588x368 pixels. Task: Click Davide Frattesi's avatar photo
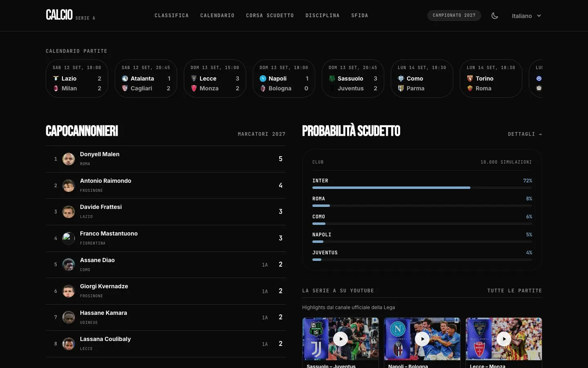tap(69, 212)
